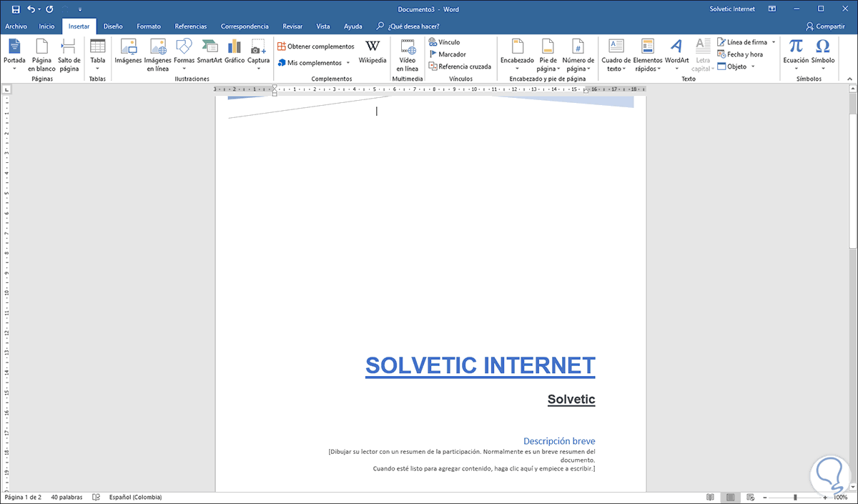The height and width of the screenshot is (504, 858).
Task: Zoom in with the plus button
Action: click(826, 497)
